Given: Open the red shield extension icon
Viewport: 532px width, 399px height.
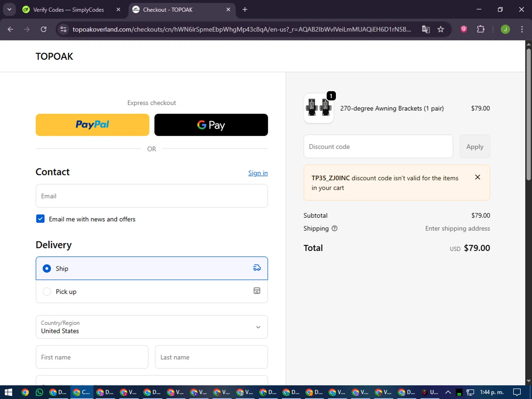Looking at the screenshot, I should tap(464, 29).
